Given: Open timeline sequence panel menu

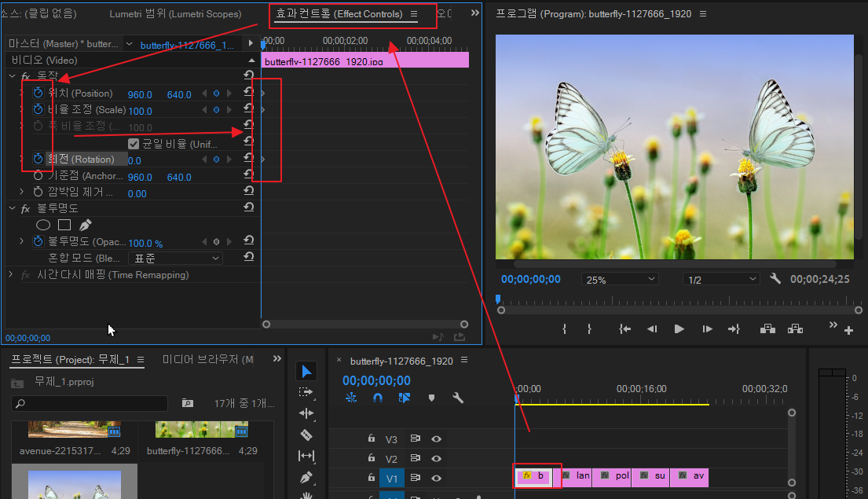Looking at the screenshot, I should pos(464,361).
